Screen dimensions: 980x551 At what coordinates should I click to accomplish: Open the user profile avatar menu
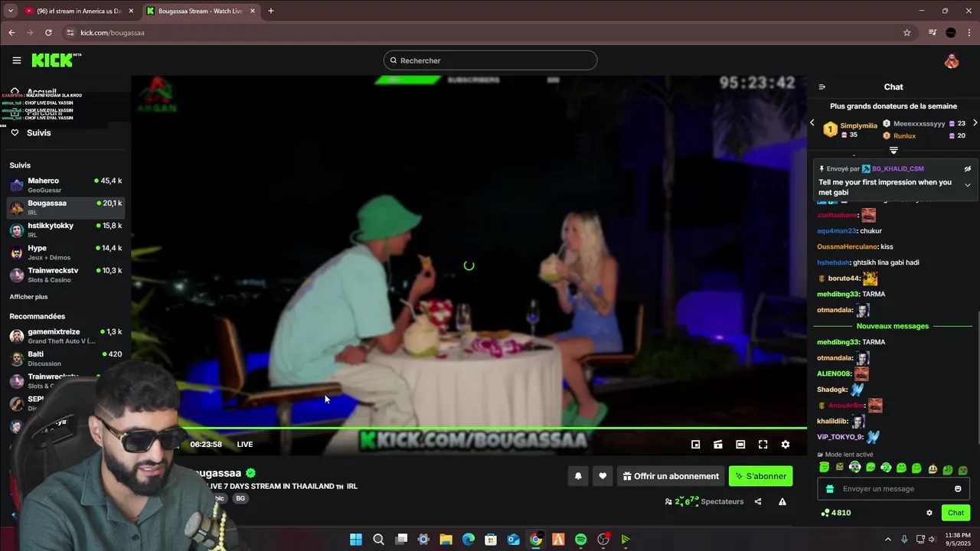click(952, 60)
